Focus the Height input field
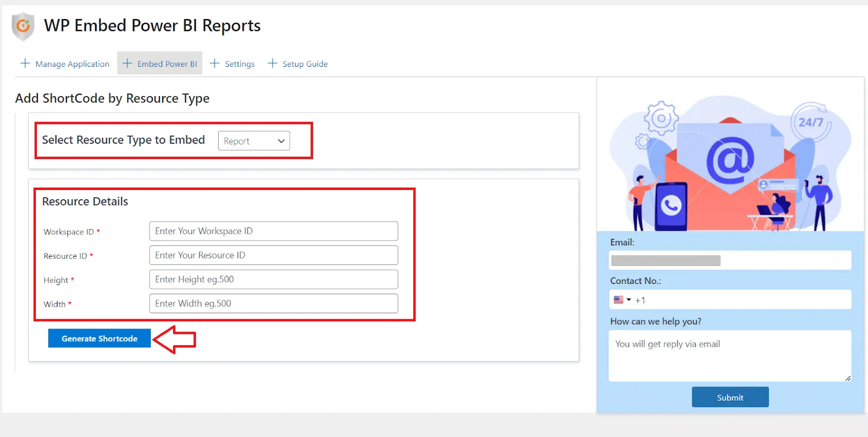The width and height of the screenshot is (868, 437). point(273,280)
